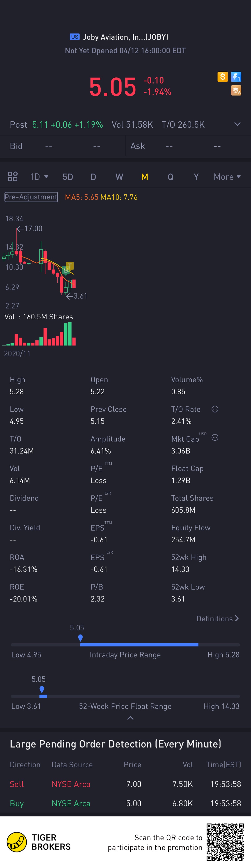Tap the Intraday Price Range marker
251x868 pixels.
coord(80,637)
